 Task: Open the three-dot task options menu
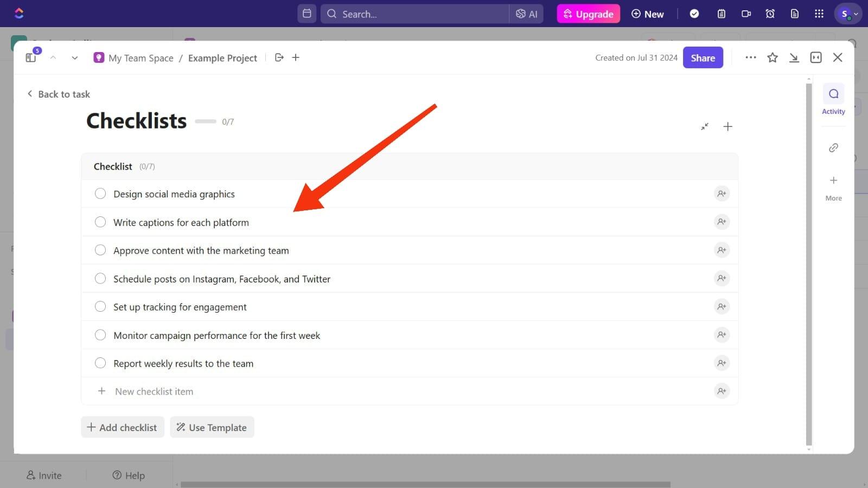coord(750,57)
